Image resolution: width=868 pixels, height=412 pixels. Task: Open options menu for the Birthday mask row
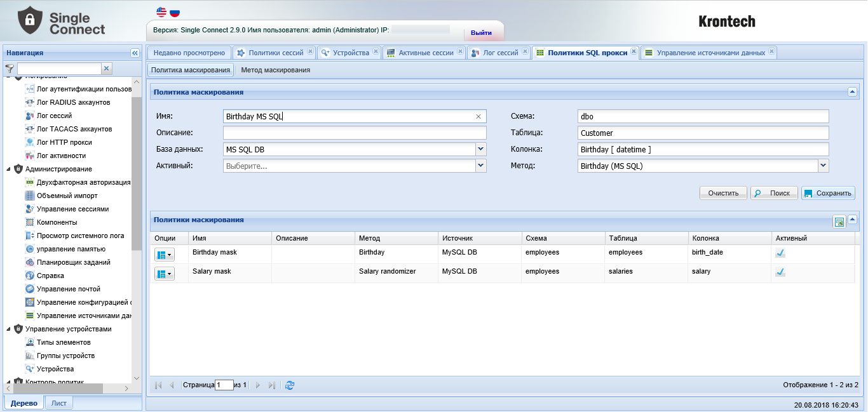pos(164,255)
